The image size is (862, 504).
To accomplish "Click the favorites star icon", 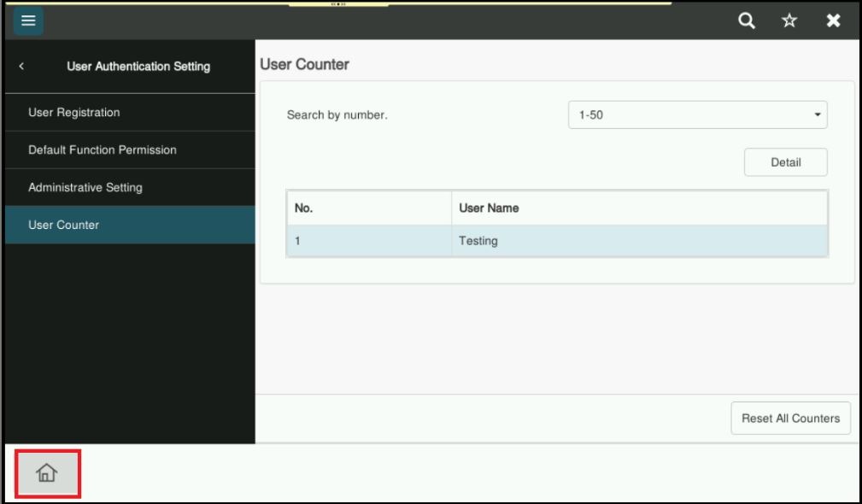I will coord(790,21).
